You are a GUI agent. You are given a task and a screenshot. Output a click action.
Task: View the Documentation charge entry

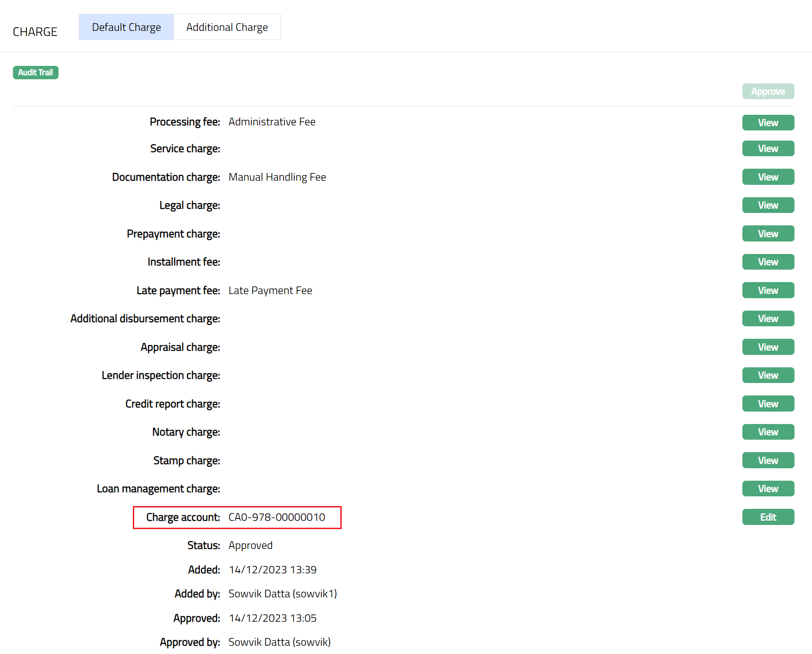768,177
